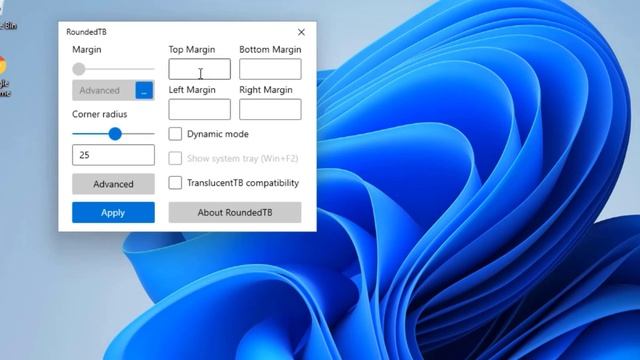The height and width of the screenshot is (360, 640).
Task: Check the TranslucentTB compatibility option
Action: [x=175, y=182]
